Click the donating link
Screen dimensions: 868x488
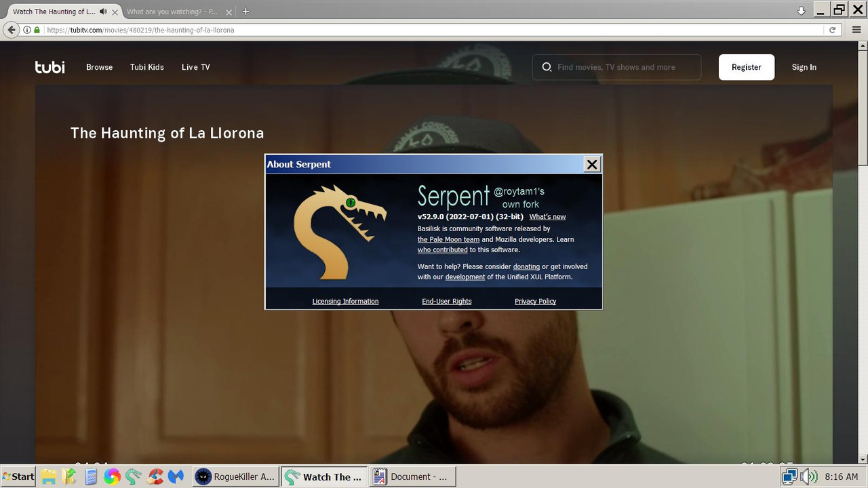[x=526, y=266]
